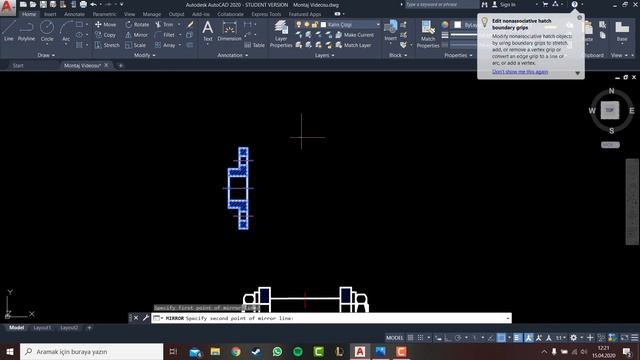
Task: Open Trim tool dropdown arrow
Action: point(179,24)
